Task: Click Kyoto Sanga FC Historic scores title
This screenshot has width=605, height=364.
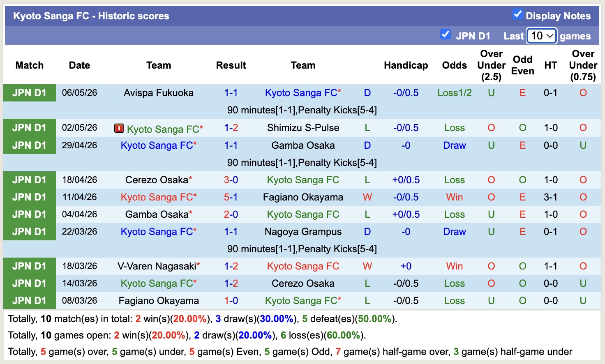Action: (91, 16)
